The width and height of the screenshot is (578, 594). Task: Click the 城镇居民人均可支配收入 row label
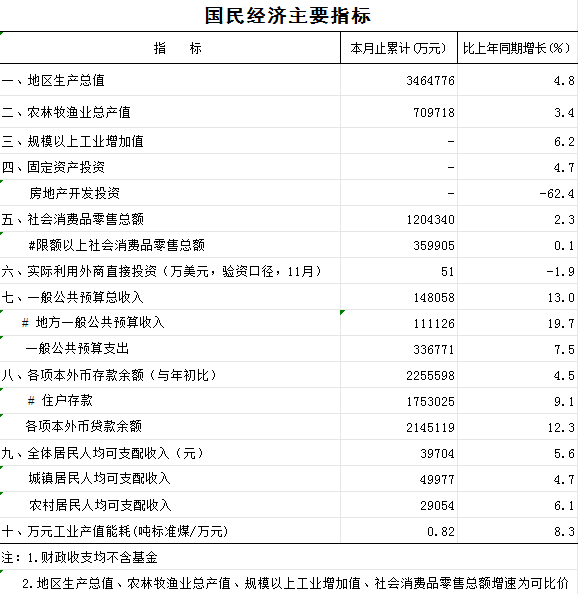(x=100, y=479)
